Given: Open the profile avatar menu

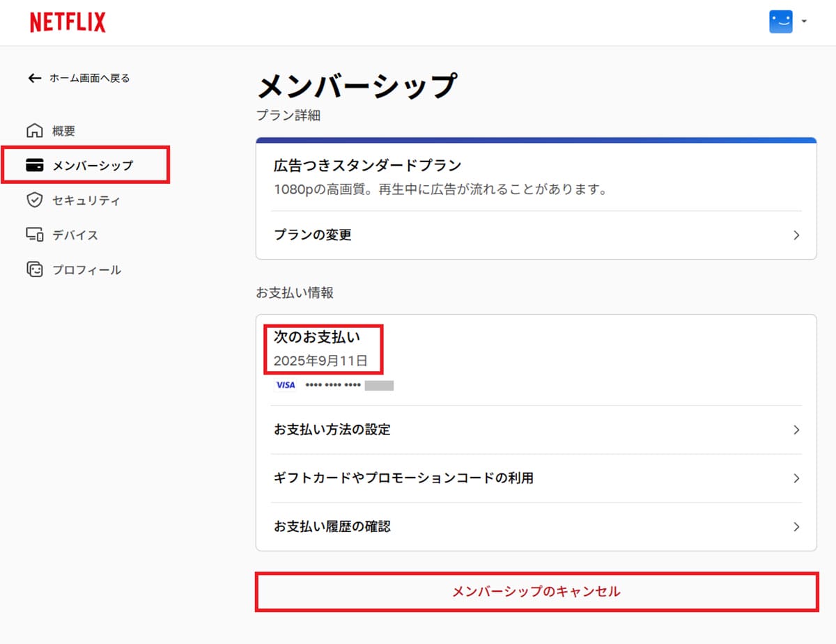Looking at the screenshot, I should click(x=781, y=22).
